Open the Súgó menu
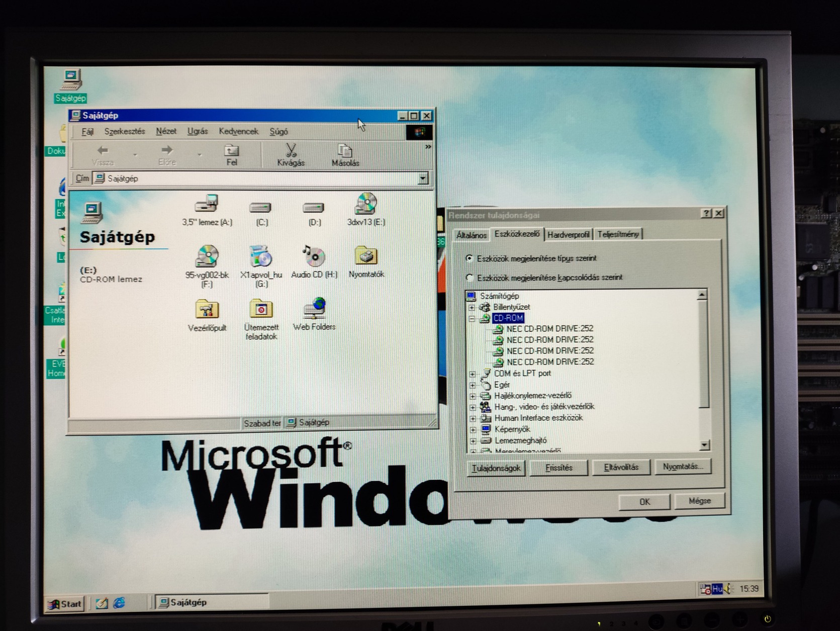Viewport: 840px width, 631px height. [x=278, y=131]
